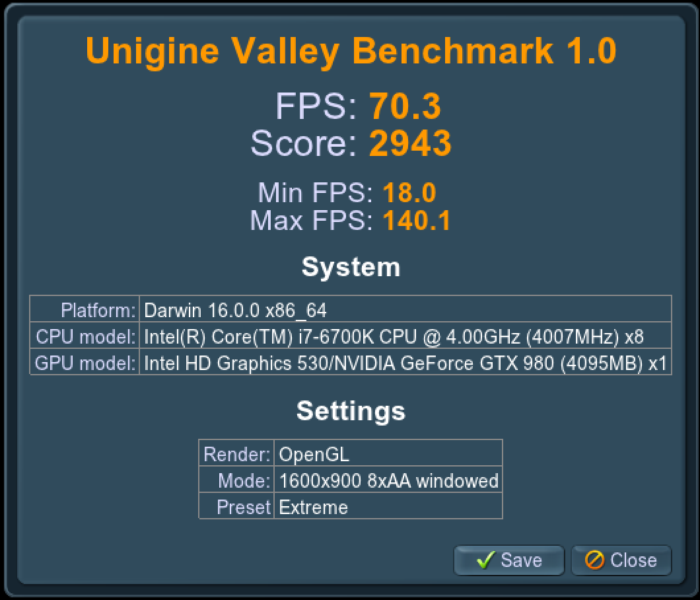The height and width of the screenshot is (600, 700).
Task: Click the orange prohibited Close icon
Action: click(594, 560)
